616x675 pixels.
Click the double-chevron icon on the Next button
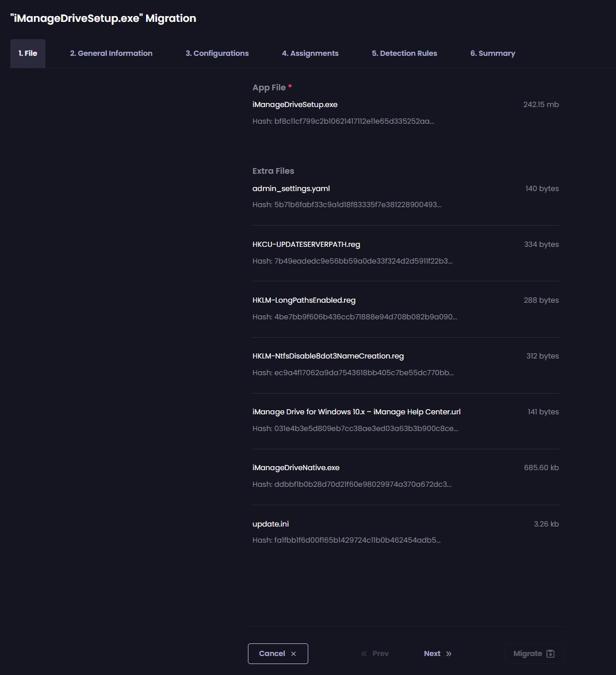449,654
